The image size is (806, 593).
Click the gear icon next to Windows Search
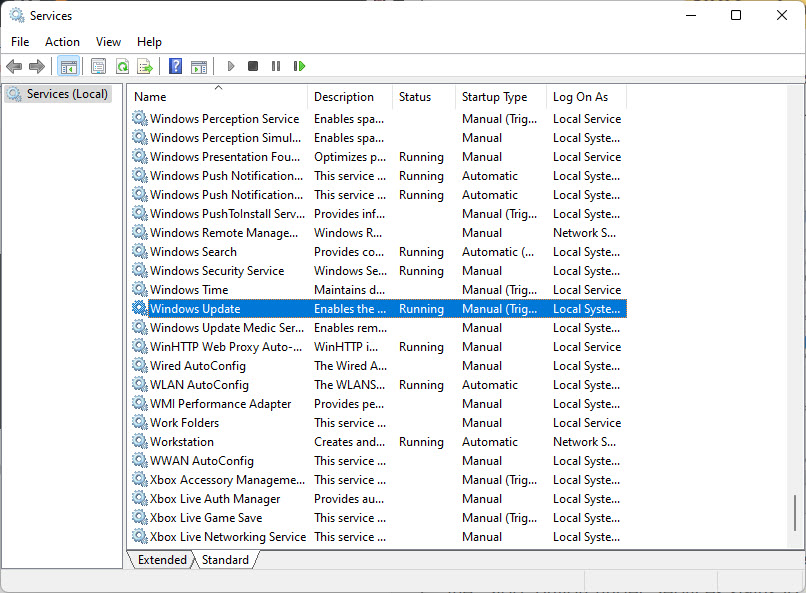[x=139, y=251]
